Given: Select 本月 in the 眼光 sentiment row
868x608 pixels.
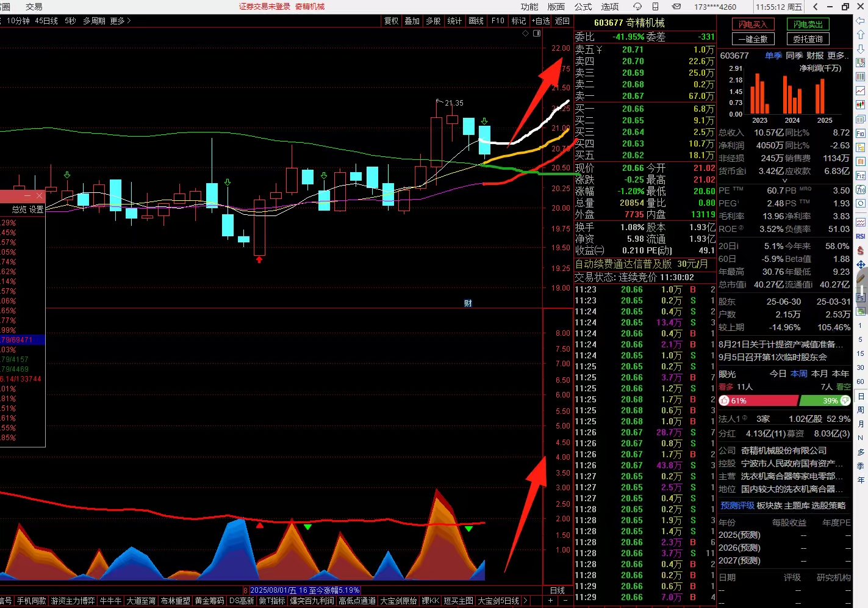Looking at the screenshot, I should click(820, 374).
